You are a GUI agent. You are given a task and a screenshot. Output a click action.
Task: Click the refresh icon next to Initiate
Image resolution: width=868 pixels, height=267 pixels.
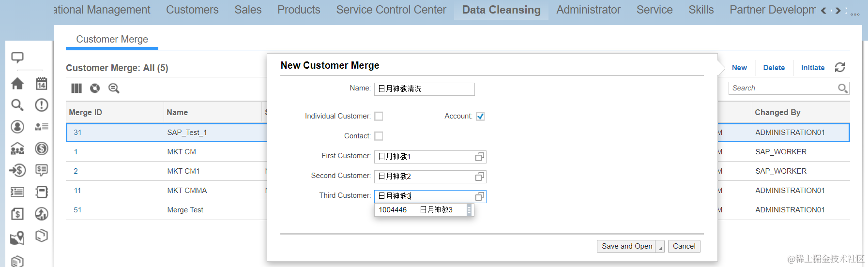coord(840,68)
